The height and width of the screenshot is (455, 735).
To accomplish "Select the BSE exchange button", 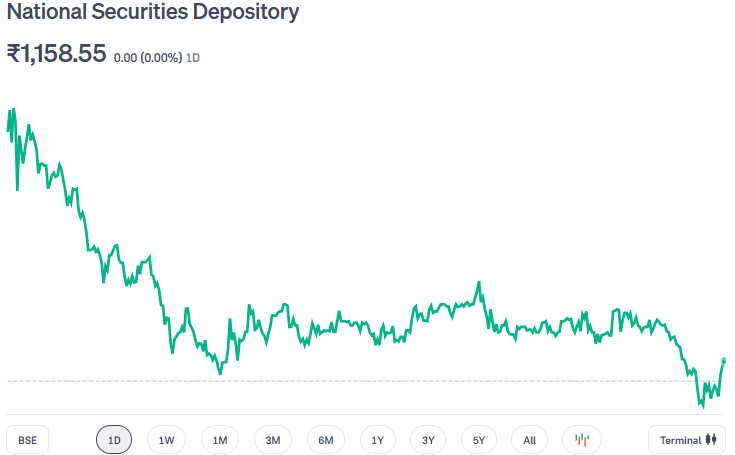I will click(27, 440).
